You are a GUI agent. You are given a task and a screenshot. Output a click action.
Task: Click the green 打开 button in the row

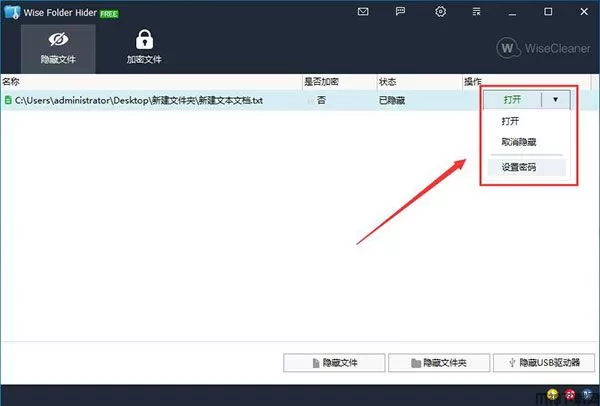513,100
